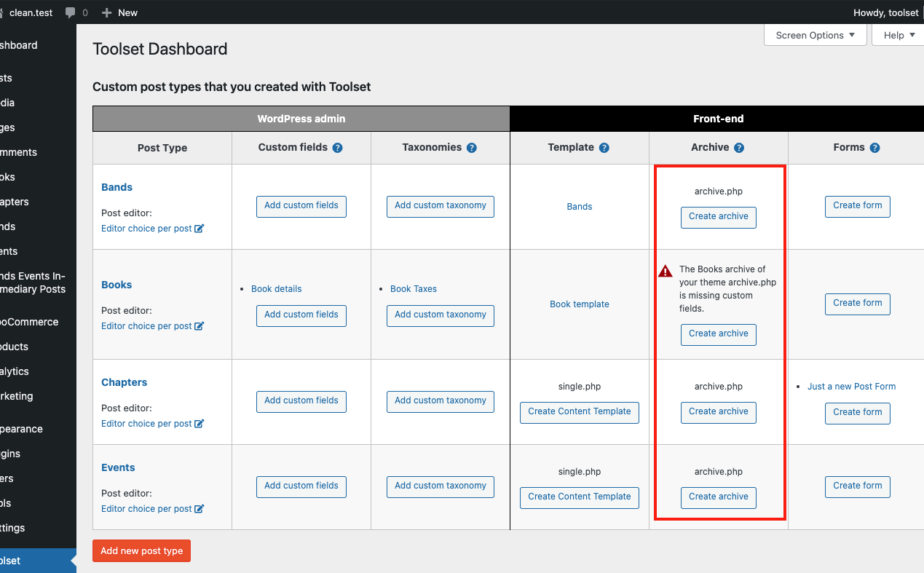Create archive for Events
This screenshot has height=573, width=924.
click(719, 497)
